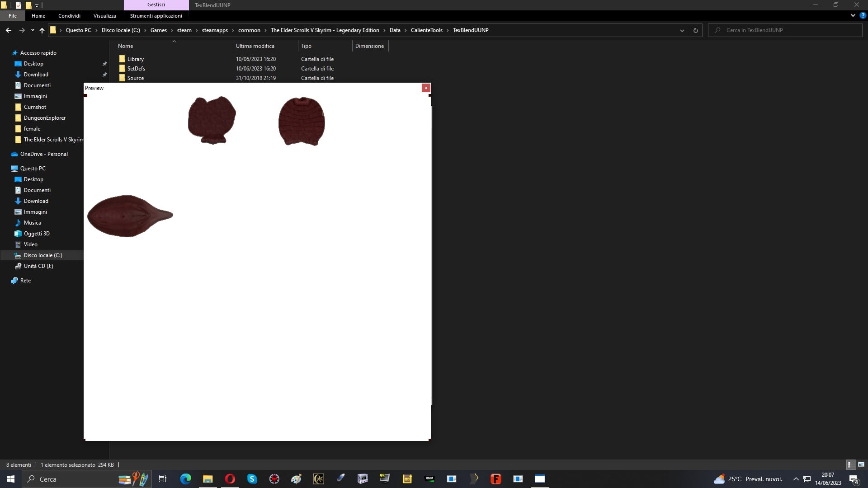Open the Condividi ribbon tab

69,16
